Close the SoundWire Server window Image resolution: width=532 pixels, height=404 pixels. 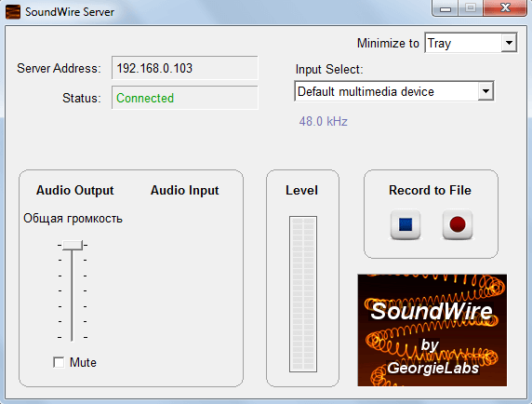click(505, 8)
